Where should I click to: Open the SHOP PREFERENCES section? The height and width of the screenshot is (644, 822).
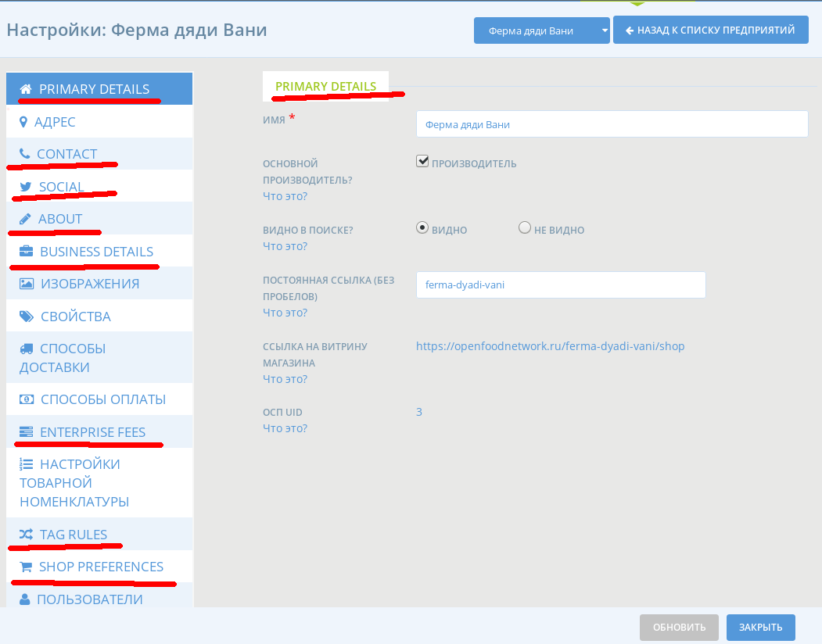pos(99,567)
